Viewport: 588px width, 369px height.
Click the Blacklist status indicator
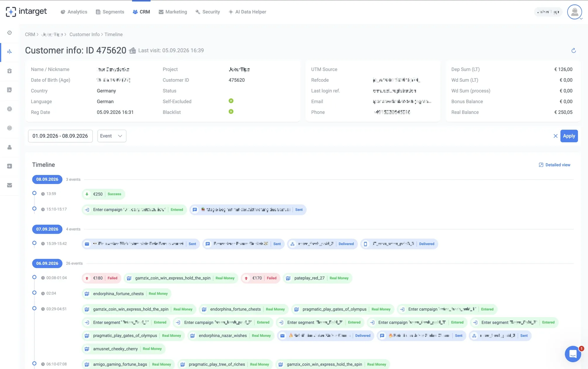[x=231, y=112]
